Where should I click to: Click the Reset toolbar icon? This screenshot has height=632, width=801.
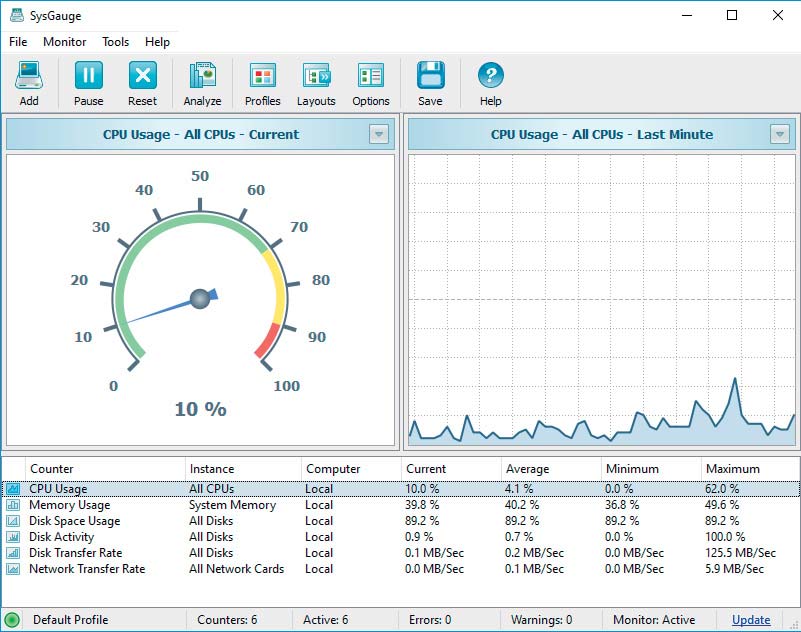pos(143,76)
